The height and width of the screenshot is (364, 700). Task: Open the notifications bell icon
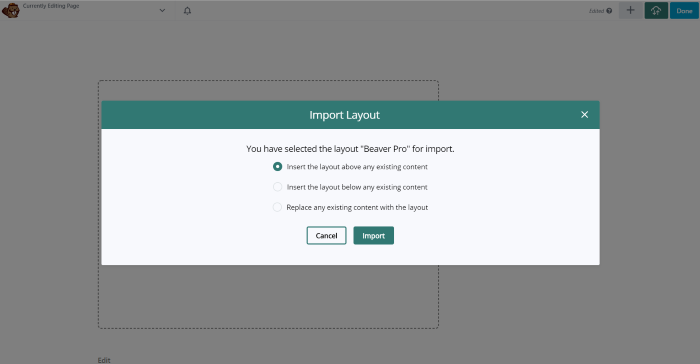(x=188, y=11)
